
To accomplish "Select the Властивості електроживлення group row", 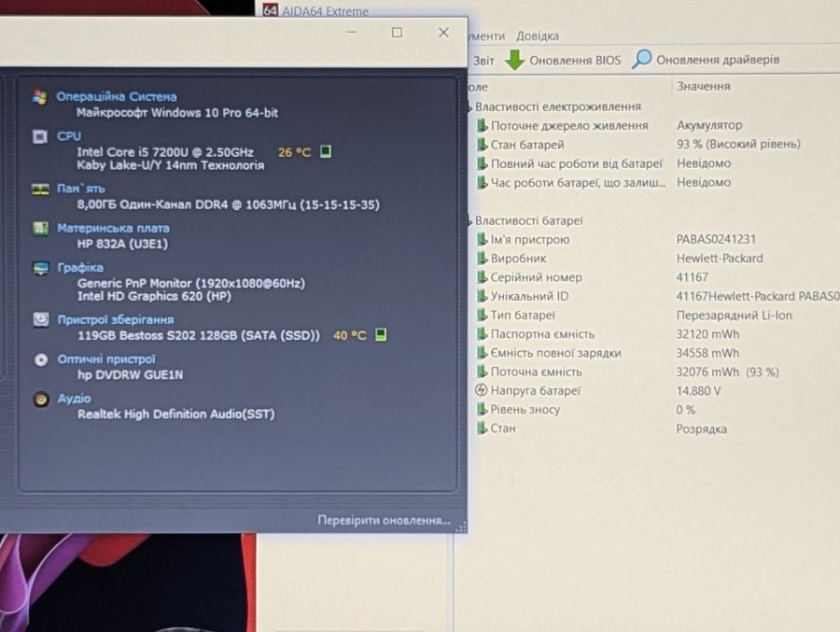I will 558,106.
